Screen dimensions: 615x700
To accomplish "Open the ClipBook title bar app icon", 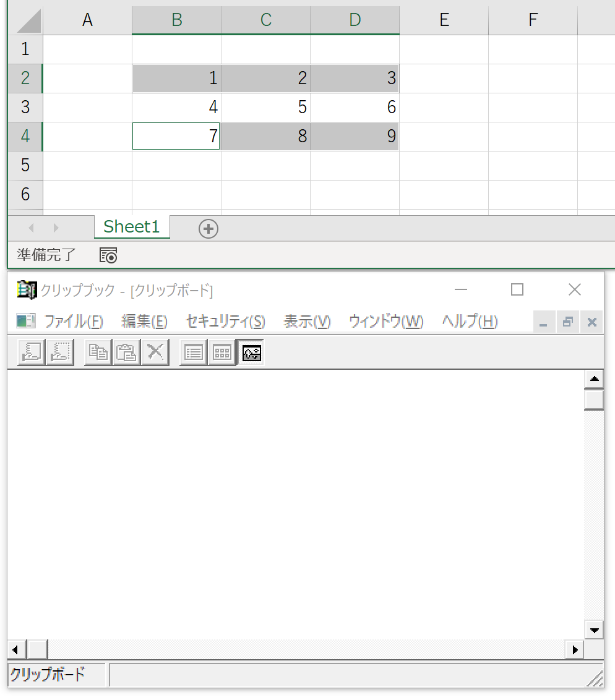I will click(27, 290).
